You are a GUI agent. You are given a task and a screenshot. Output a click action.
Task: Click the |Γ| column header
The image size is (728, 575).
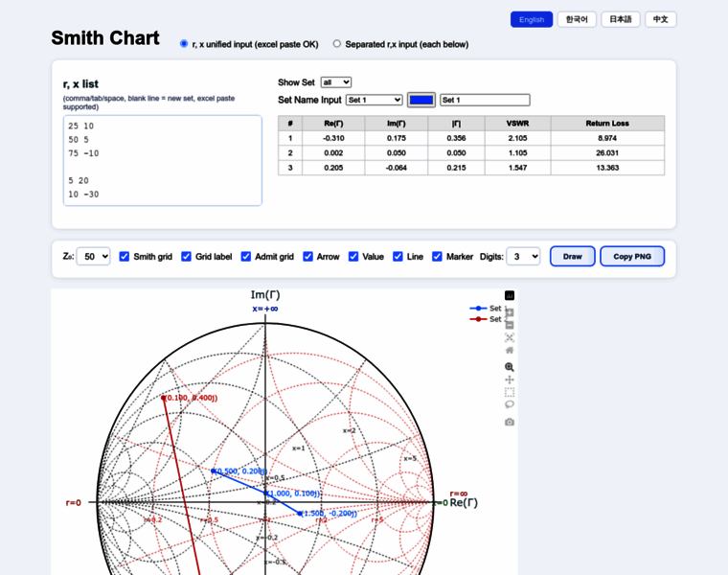pos(456,124)
